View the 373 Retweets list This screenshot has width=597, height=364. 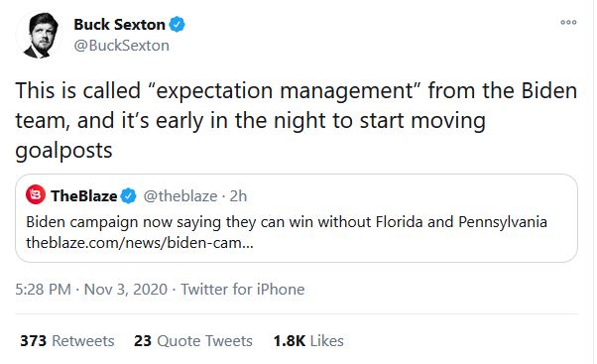[x=67, y=341]
